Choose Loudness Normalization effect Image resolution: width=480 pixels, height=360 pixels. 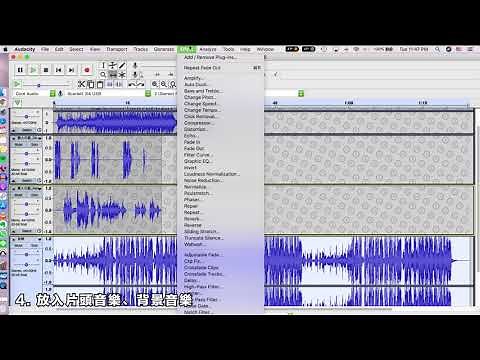pyautogui.click(x=220, y=174)
